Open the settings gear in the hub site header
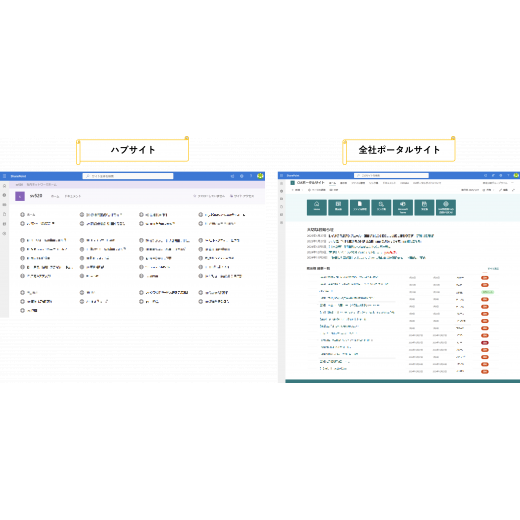 pos(242,176)
